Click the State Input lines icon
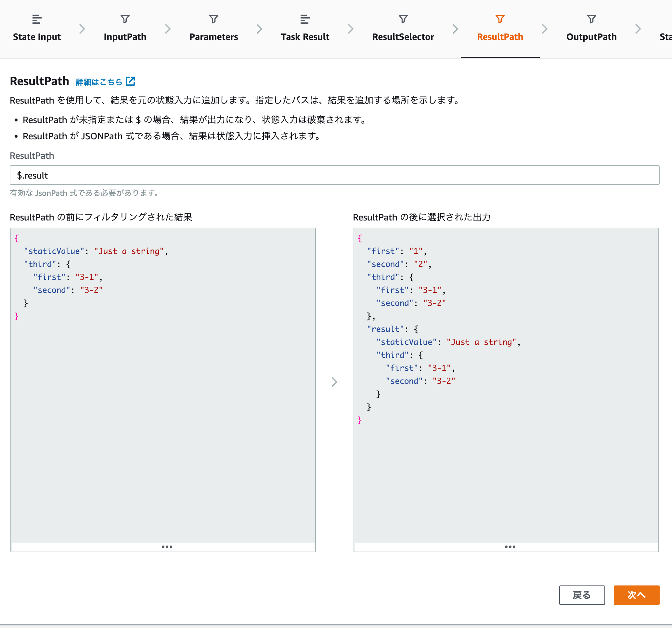Viewport: 672px width, 628px height. click(36, 19)
